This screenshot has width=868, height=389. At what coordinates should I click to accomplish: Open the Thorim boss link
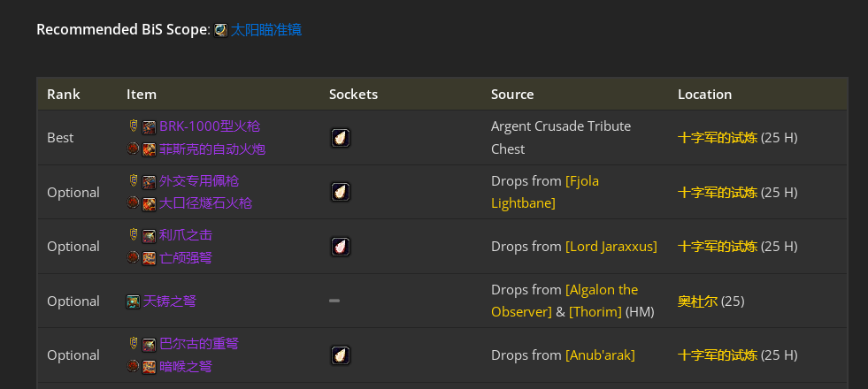coord(595,312)
